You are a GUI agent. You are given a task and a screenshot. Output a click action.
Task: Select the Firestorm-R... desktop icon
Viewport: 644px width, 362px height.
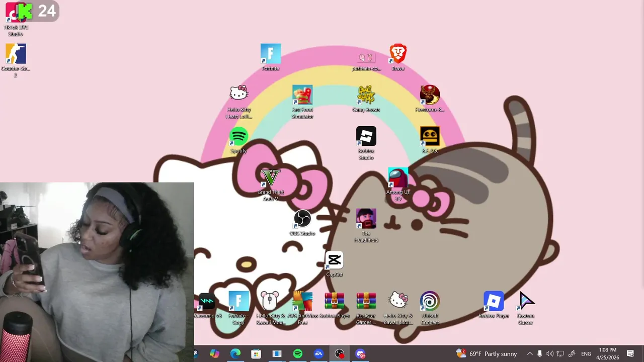[430, 99]
